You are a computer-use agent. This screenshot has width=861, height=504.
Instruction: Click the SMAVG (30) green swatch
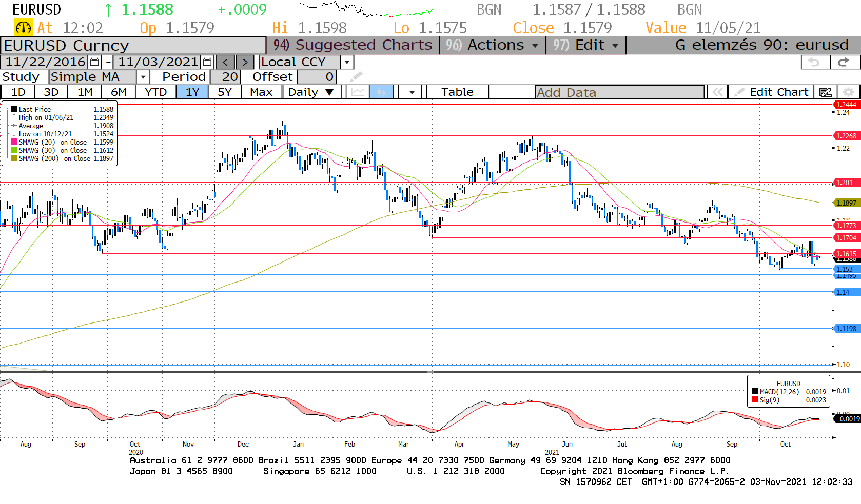[14, 150]
